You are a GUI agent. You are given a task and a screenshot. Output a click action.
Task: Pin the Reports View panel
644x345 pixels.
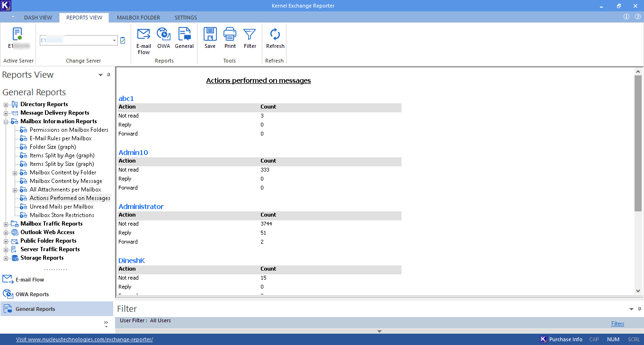coord(108,75)
